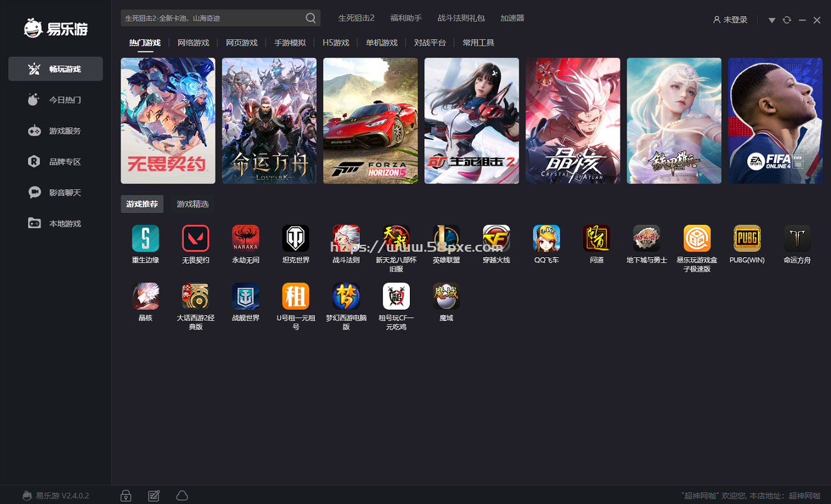Open 今日热门 in the sidebar
This screenshot has width=831, height=504.
click(x=56, y=100)
